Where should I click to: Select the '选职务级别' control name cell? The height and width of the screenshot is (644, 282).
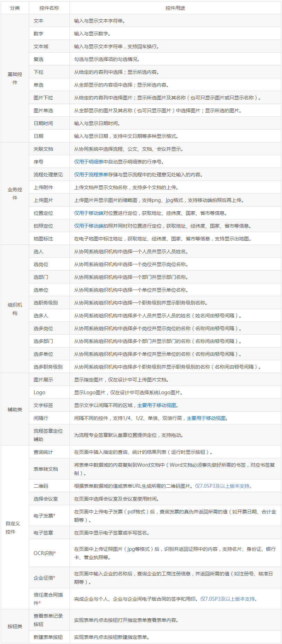point(49,303)
